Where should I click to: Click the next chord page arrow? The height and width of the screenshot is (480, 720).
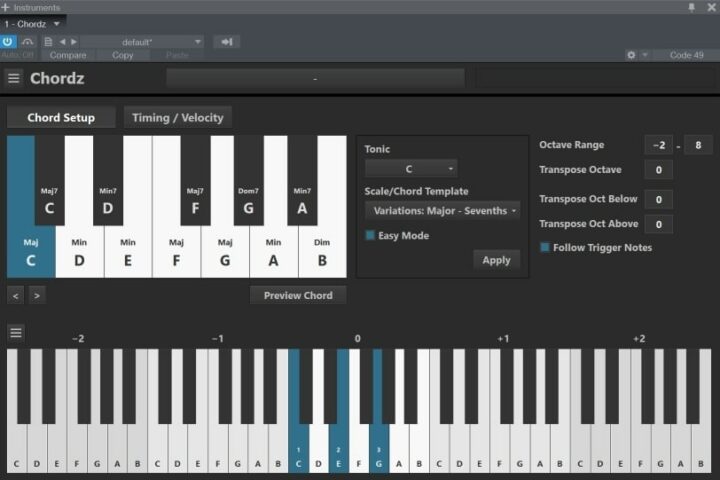click(37, 295)
